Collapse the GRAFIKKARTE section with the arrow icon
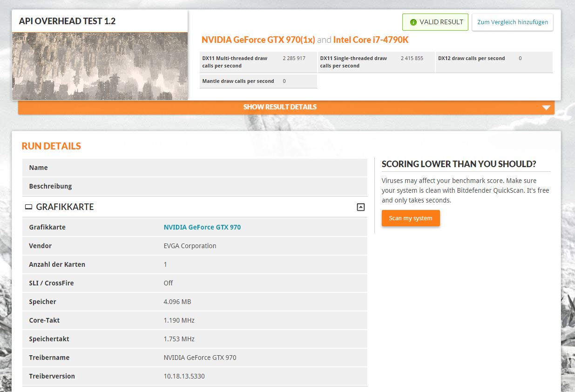575x392 pixels. (361, 207)
